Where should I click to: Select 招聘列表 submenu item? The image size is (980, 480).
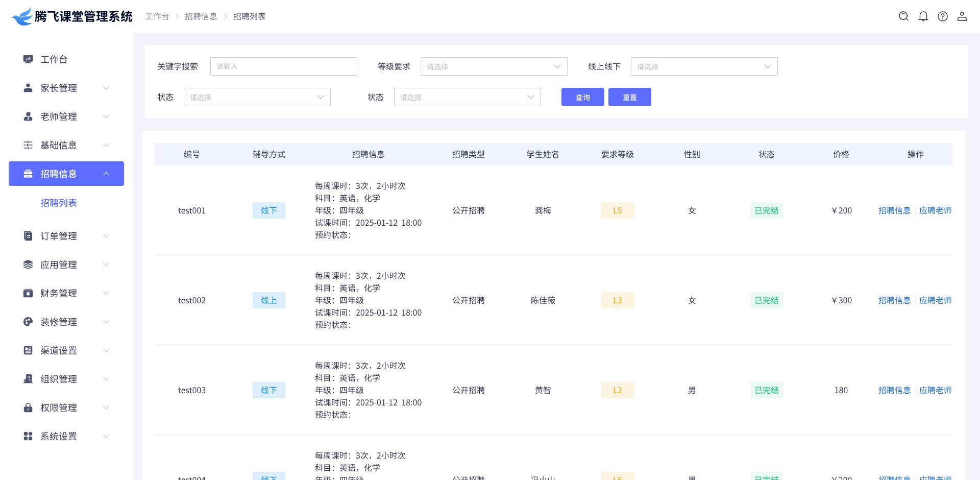pyautogui.click(x=59, y=203)
